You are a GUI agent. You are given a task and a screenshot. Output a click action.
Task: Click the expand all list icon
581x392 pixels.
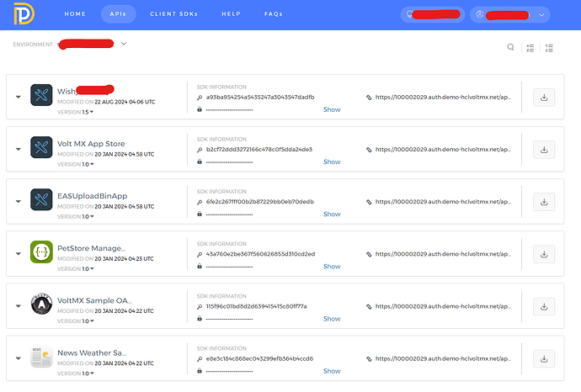pyautogui.click(x=530, y=48)
